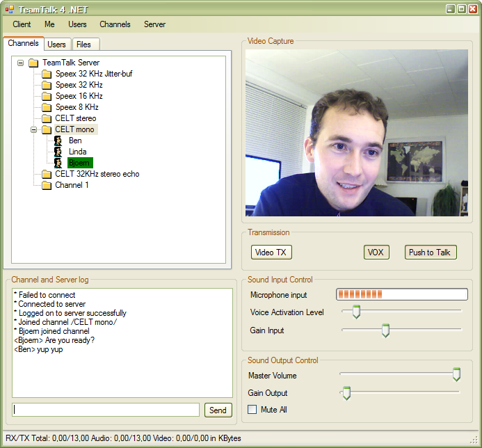Click the TeamTalk Server root folder icon
Viewport: 482px width, 448px height.
pyautogui.click(x=33, y=63)
